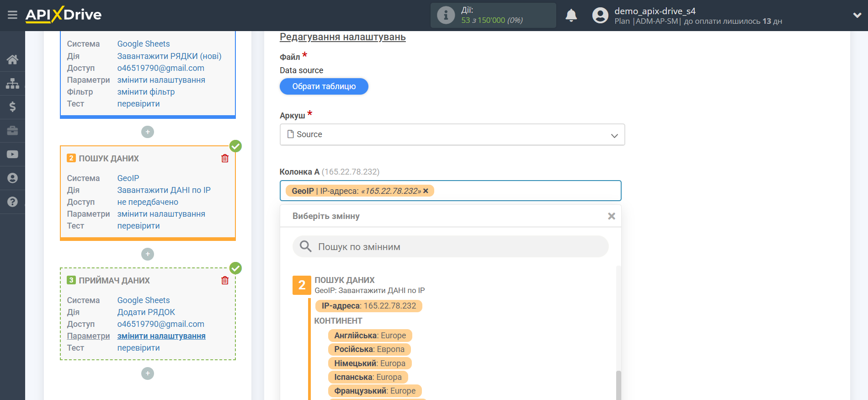Click Додати РЯДОК link

pos(146,312)
